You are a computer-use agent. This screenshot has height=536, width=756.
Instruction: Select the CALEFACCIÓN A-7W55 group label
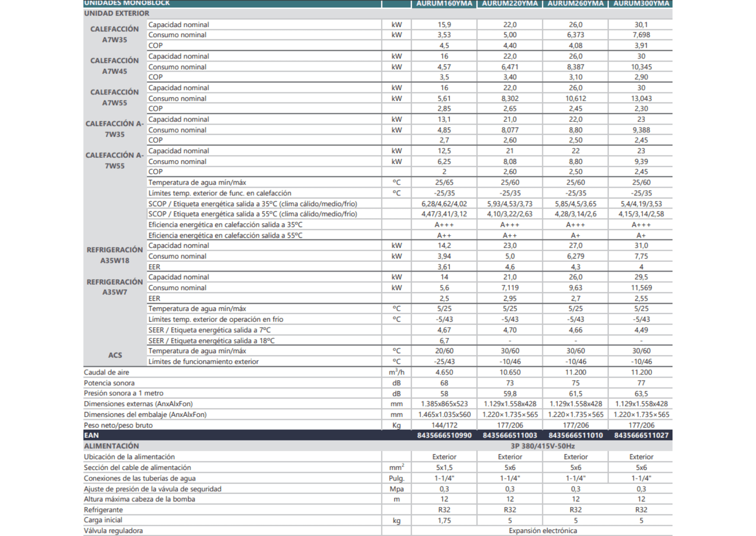pyautogui.click(x=115, y=161)
